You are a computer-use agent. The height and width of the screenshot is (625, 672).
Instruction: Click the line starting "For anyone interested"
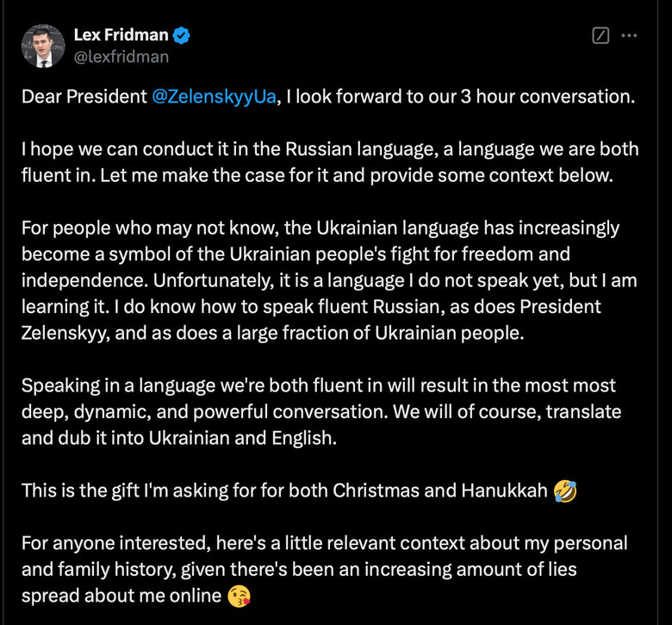[324, 543]
